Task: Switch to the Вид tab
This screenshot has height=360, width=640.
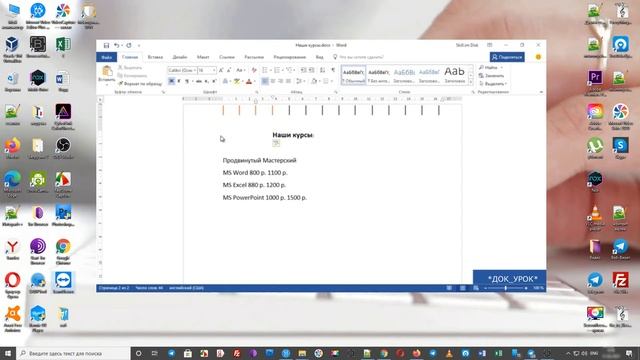Action: (320, 57)
